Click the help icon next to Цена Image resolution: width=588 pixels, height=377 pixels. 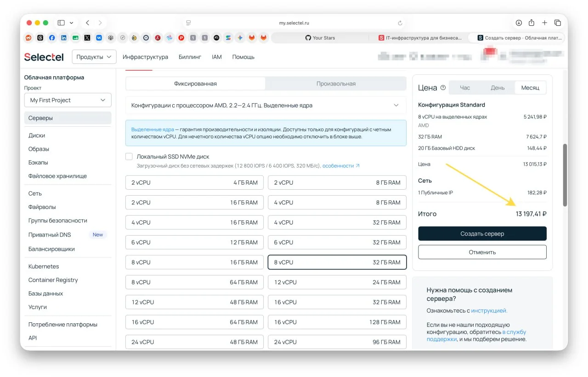click(x=443, y=88)
